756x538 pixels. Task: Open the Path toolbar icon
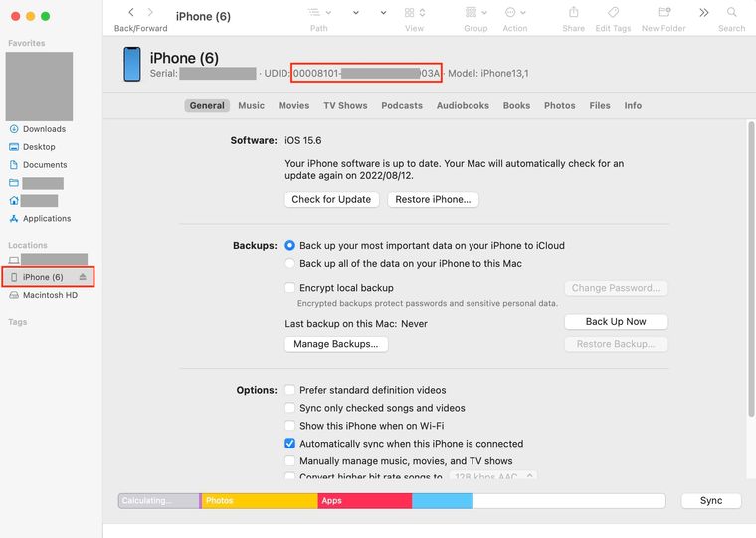314,13
